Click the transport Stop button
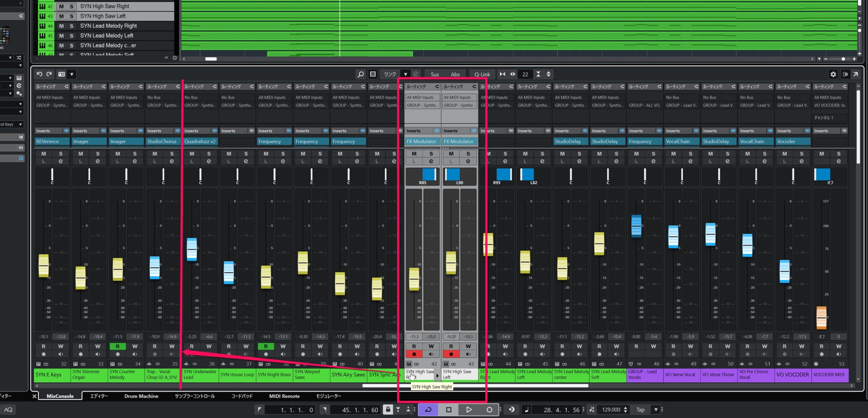This screenshot has height=418, width=868. point(449,410)
